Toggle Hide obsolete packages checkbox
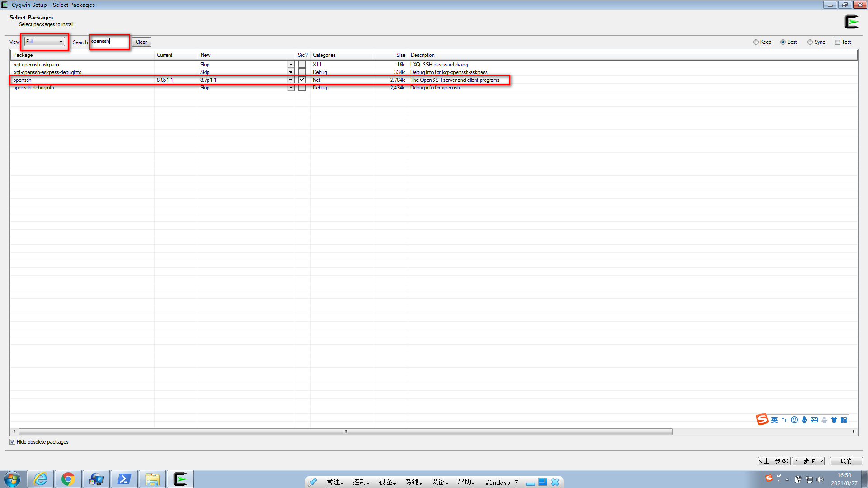The height and width of the screenshot is (488, 868). (13, 442)
